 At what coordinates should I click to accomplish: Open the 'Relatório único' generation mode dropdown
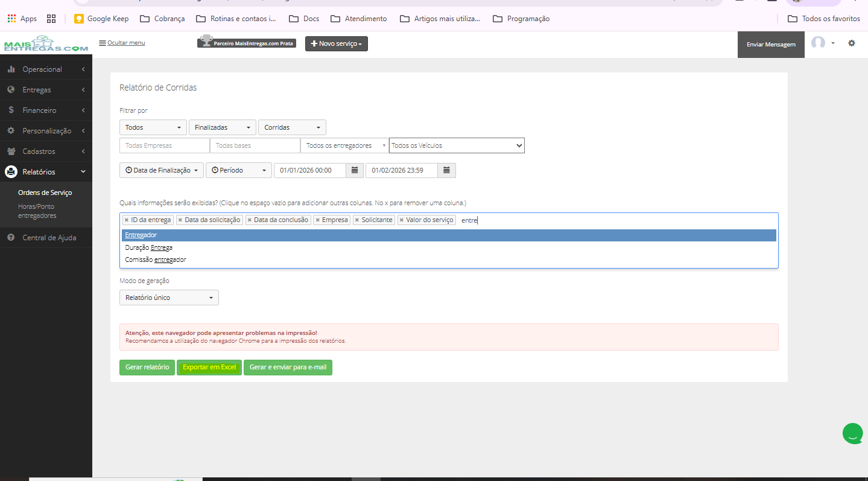[x=169, y=298]
